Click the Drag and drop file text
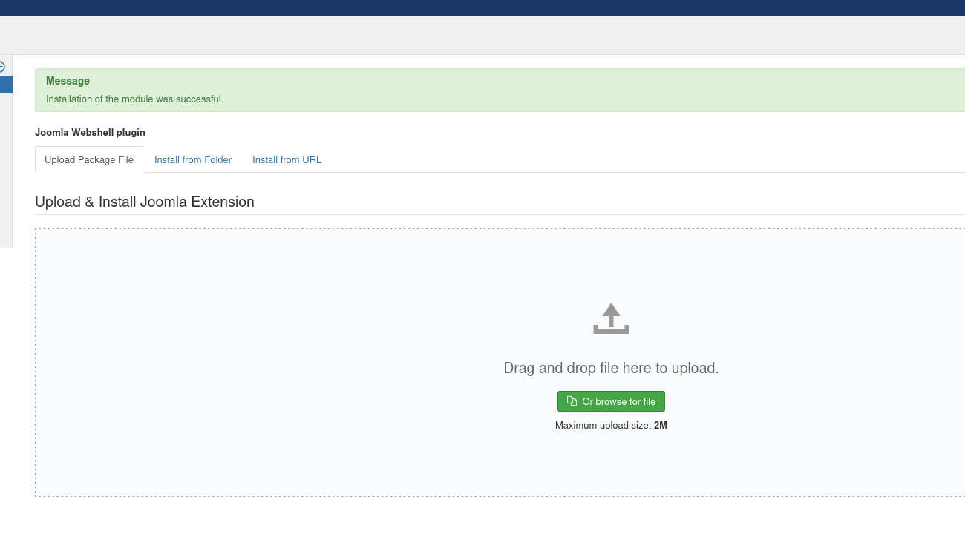 [611, 368]
